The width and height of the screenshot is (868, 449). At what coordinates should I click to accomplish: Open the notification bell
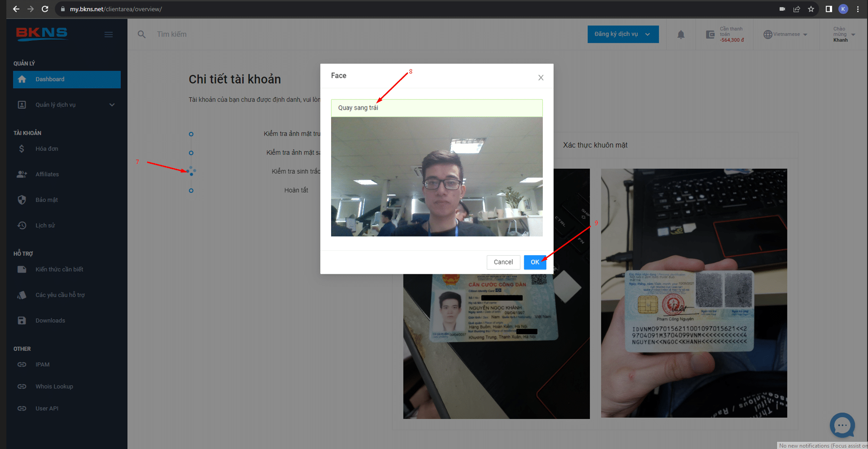(681, 35)
